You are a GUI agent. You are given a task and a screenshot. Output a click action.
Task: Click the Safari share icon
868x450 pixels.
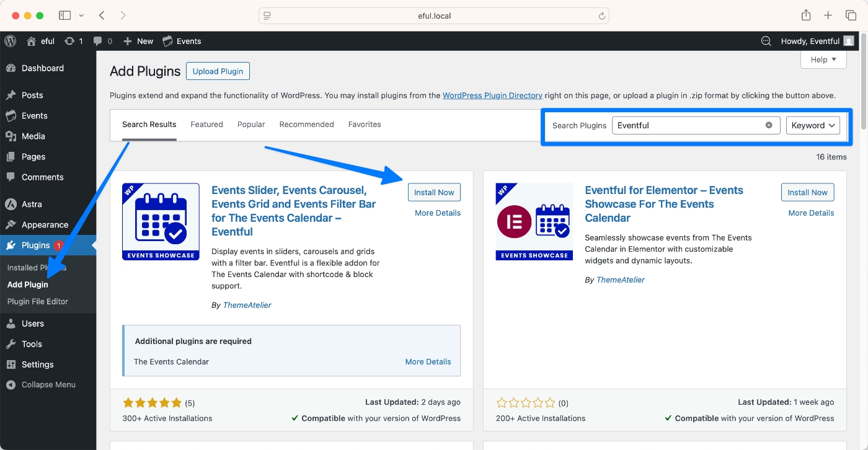tap(805, 15)
